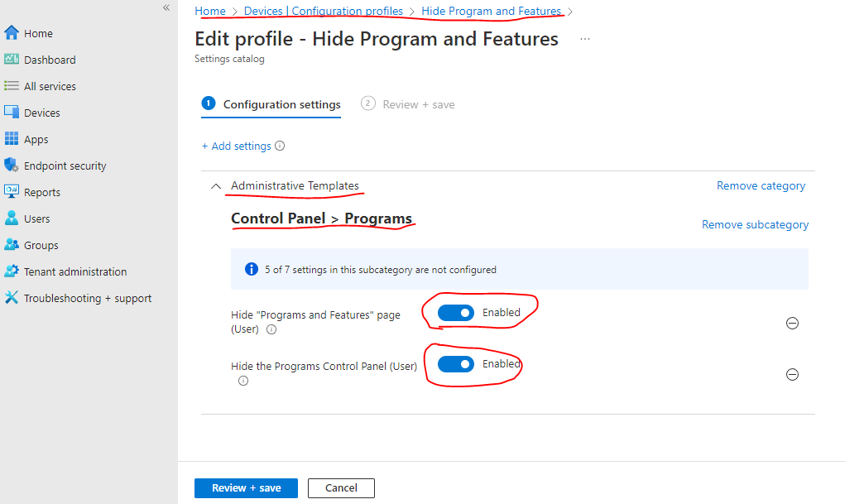The width and height of the screenshot is (845, 504).
Task: Click the Apps grid icon
Action: pyautogui.click(x=12, y=138)
